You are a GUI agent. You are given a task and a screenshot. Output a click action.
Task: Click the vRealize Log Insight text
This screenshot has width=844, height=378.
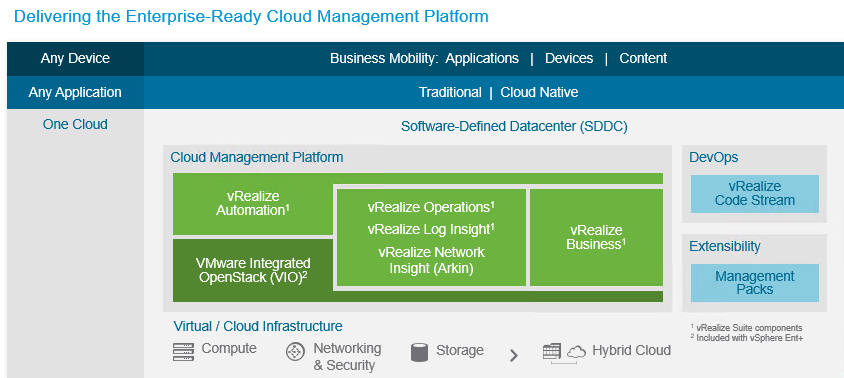431,229
